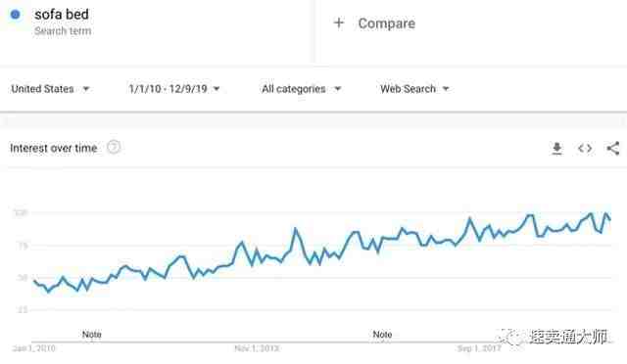Open the second Note marker on the timeline
Viewport: 627px width, 364px height.
click(382, 335)
